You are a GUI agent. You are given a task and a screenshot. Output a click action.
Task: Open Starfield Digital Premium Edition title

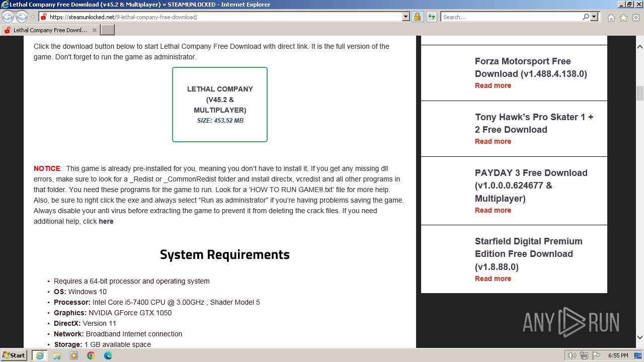click(528, 254)
